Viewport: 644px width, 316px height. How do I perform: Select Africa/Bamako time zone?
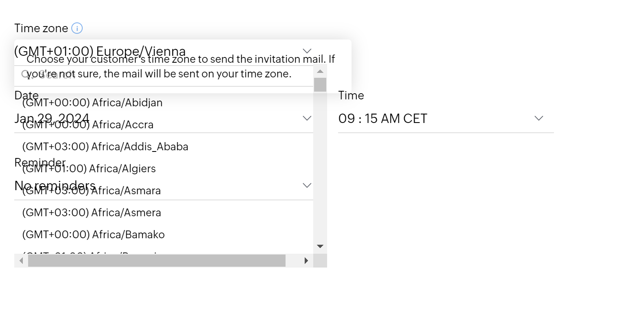93,235
